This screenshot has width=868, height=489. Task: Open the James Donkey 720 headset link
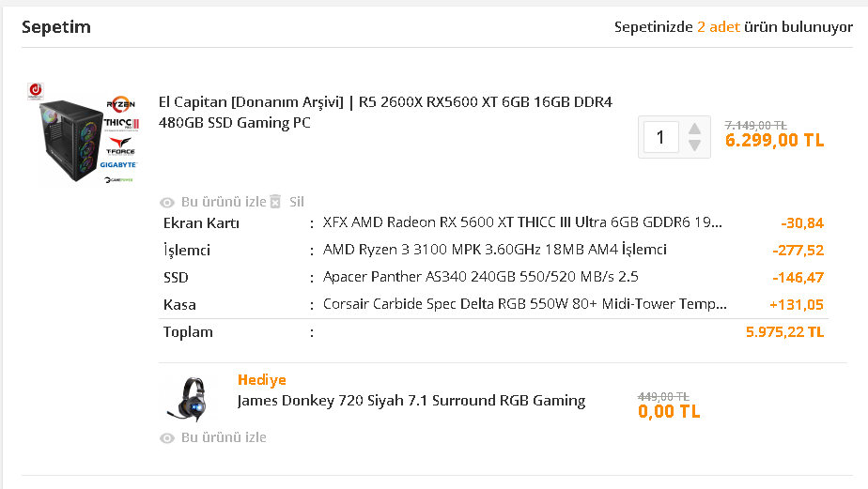(411, 401)
